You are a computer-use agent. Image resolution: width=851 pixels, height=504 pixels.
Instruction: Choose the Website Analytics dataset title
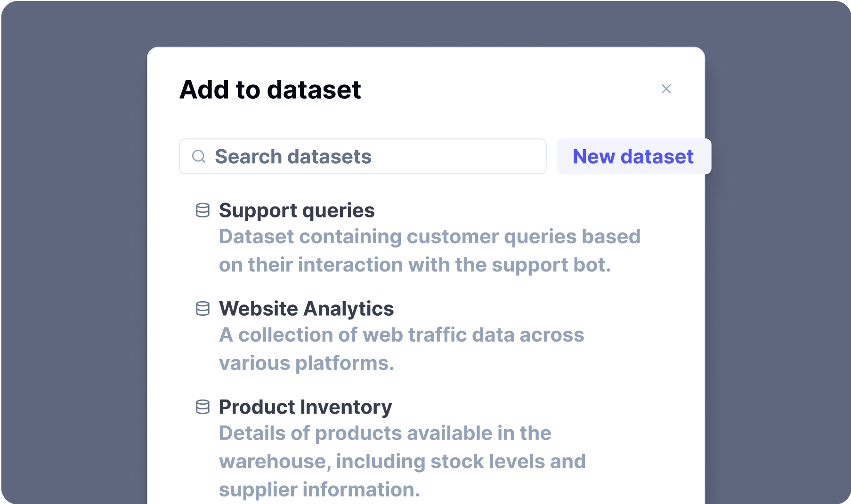coord(306,309)
